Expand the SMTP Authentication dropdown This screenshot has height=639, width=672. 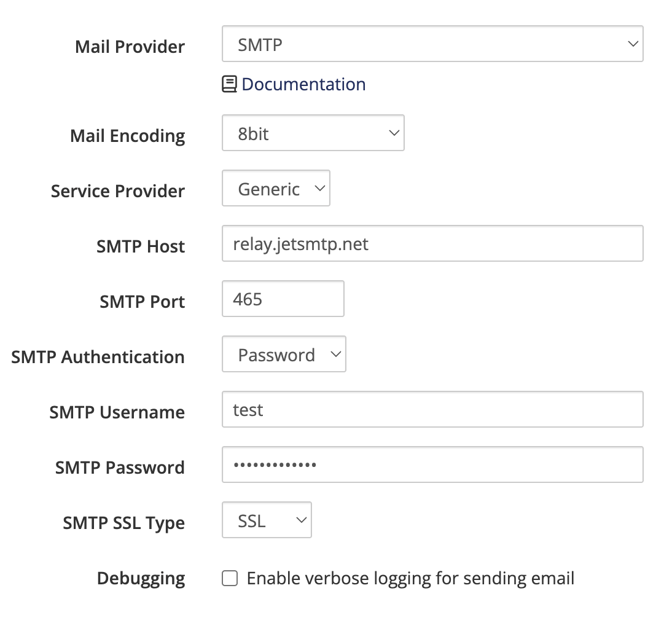tap(284, 354)
